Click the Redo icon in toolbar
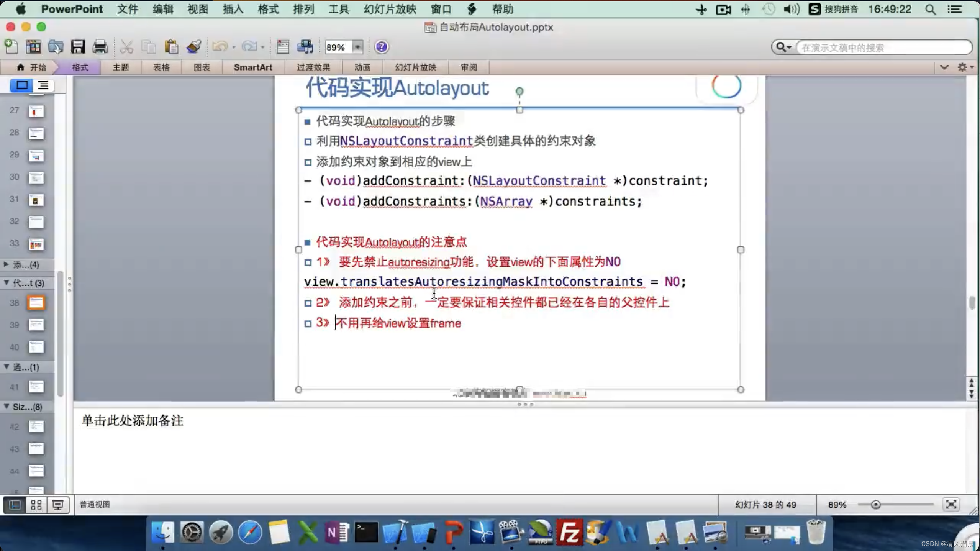Screen dimensions: 980x551 (249, 46)
